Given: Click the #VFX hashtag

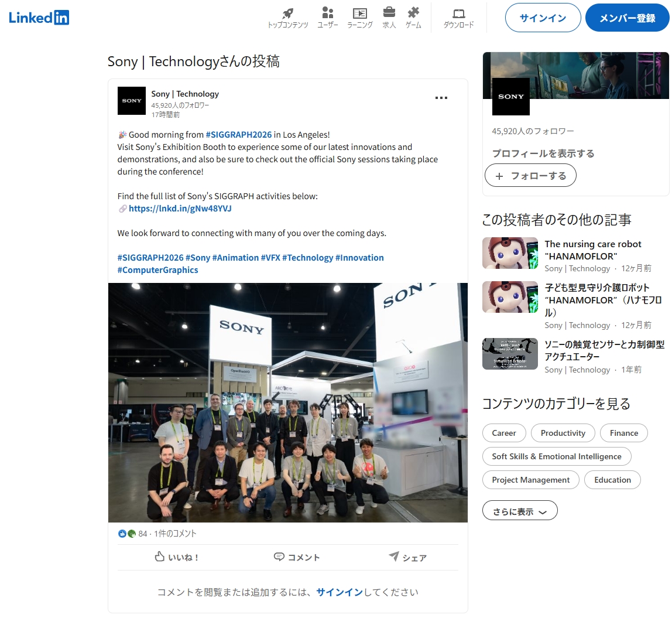Looking at the screenshot, I should [x=270, y=258].
